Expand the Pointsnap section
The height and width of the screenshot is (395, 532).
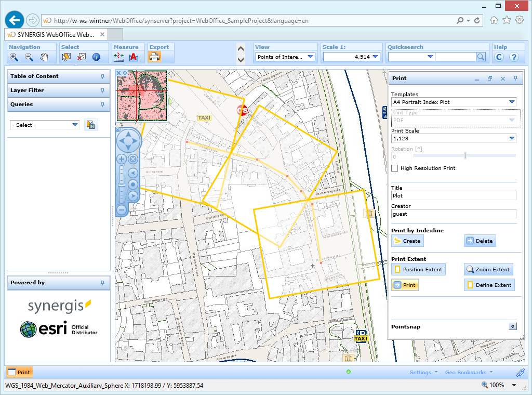(x=512, y=326)
